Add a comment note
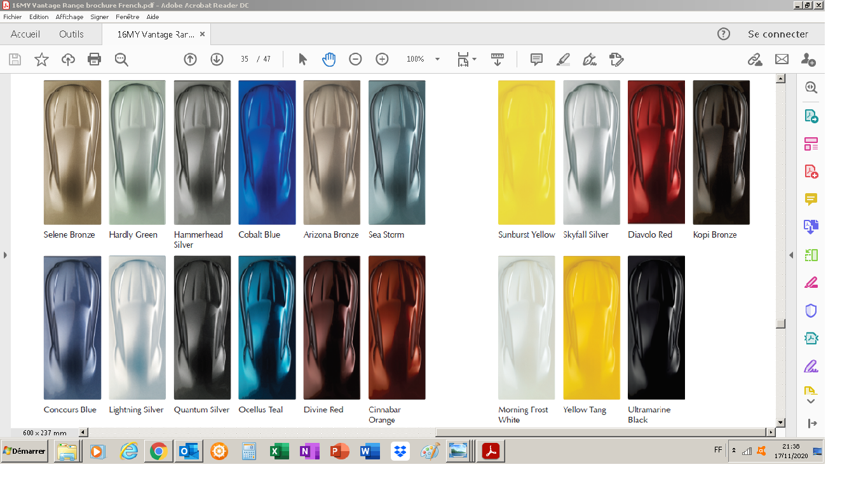The height and width of the screenshot is (488, 868). (x=536, y=59)
